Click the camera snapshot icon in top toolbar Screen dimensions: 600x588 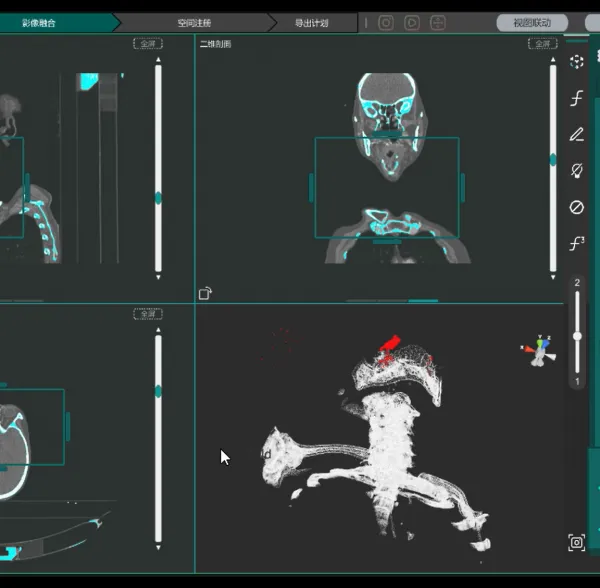click(x=386, y=23)
